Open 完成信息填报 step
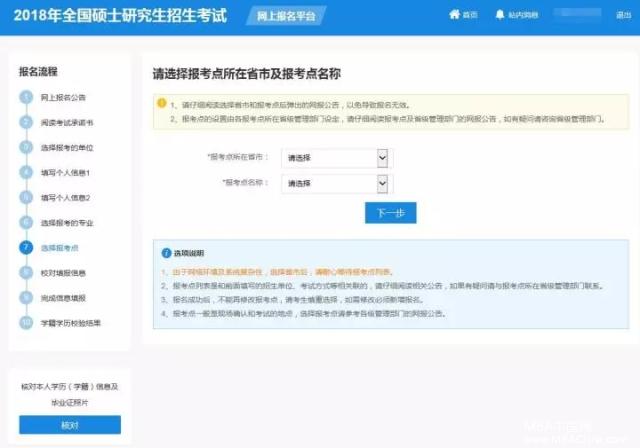Viewport: 640px width, 448px height. pyautogui.click(x=65, y=297)
